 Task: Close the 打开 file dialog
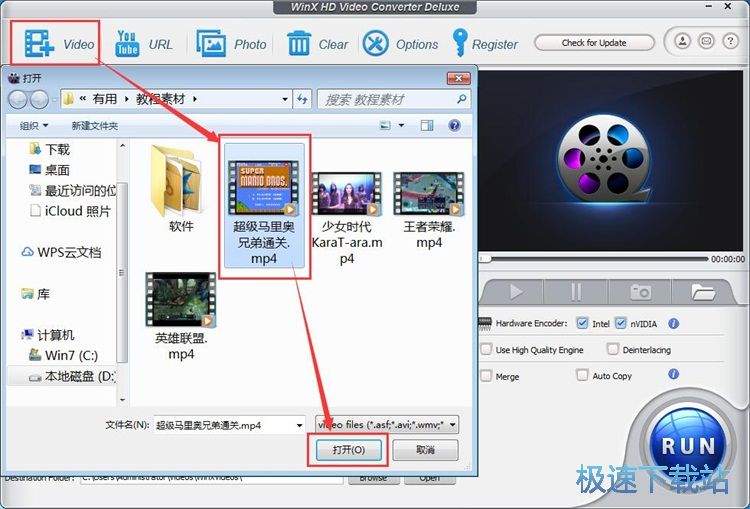point(459,78)
